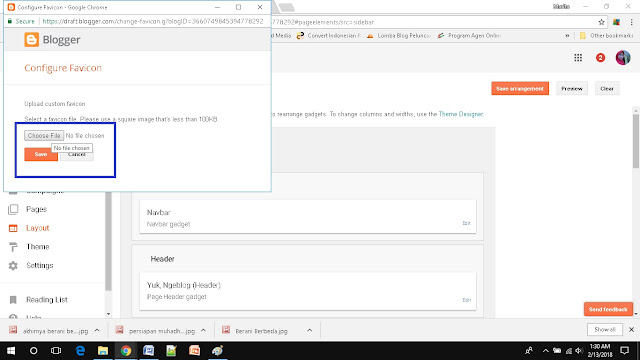Open File Explorer from the taskbar
Image resolution: width=640 pixels, height=360 pixels.
point(103,351)
